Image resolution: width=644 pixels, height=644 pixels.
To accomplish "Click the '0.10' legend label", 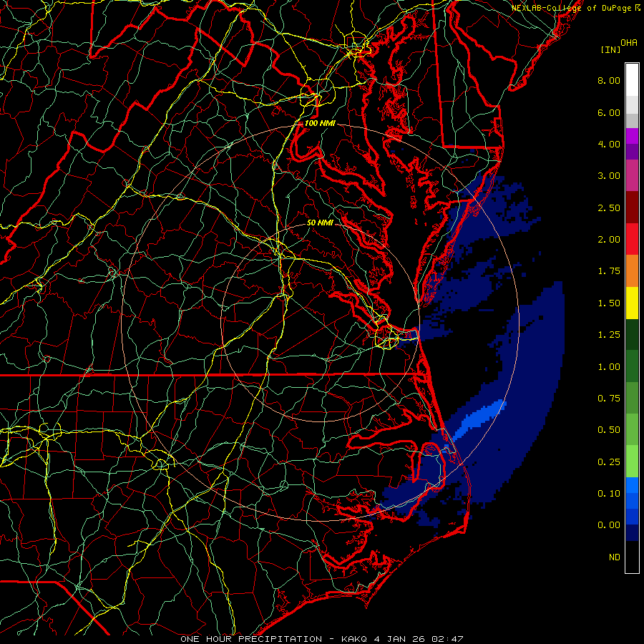I will [x=609, y=494].
